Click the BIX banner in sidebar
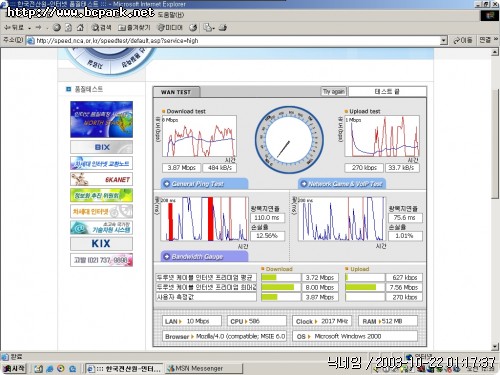The width and height of the screenshot is (500, 375). click(101, 147)
